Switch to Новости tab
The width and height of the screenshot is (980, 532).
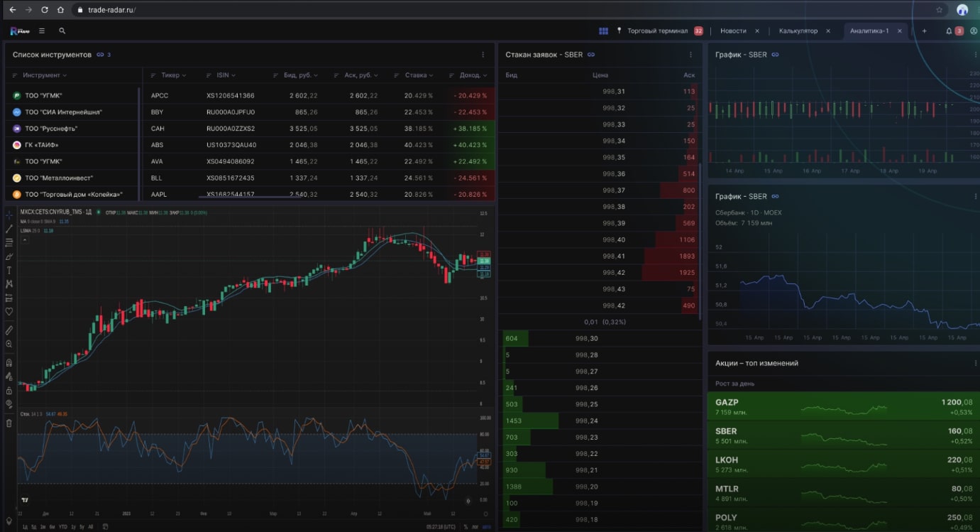(733, 31)
